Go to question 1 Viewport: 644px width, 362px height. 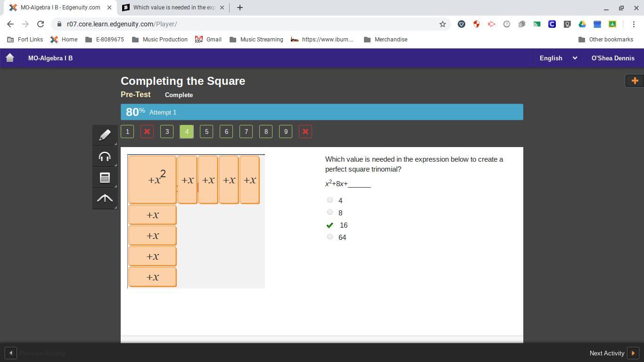point(127,132)
